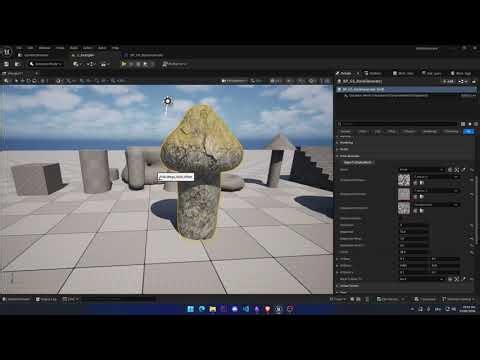Click the green Play button
This screenshot has width=480, height=360.
pyautogui.click(x=124, y=64)
